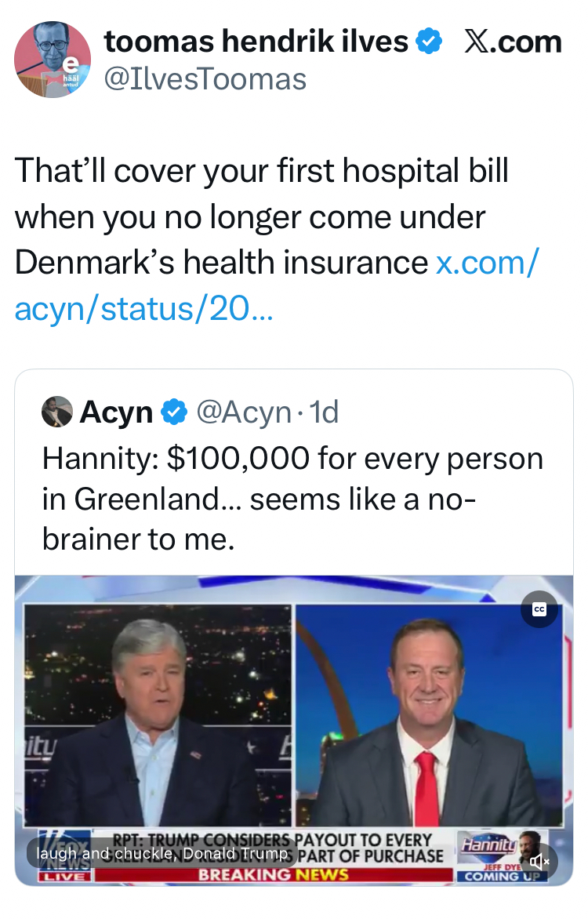Screen dimensions: 588x919
Task: Open the toomas hendrik ilves display name
Action: pos(256,42)
